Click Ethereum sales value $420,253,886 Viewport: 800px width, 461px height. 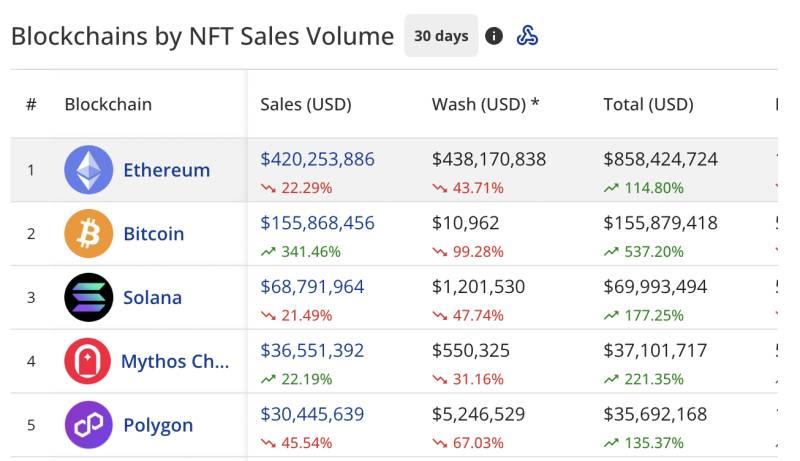[317, 159]
